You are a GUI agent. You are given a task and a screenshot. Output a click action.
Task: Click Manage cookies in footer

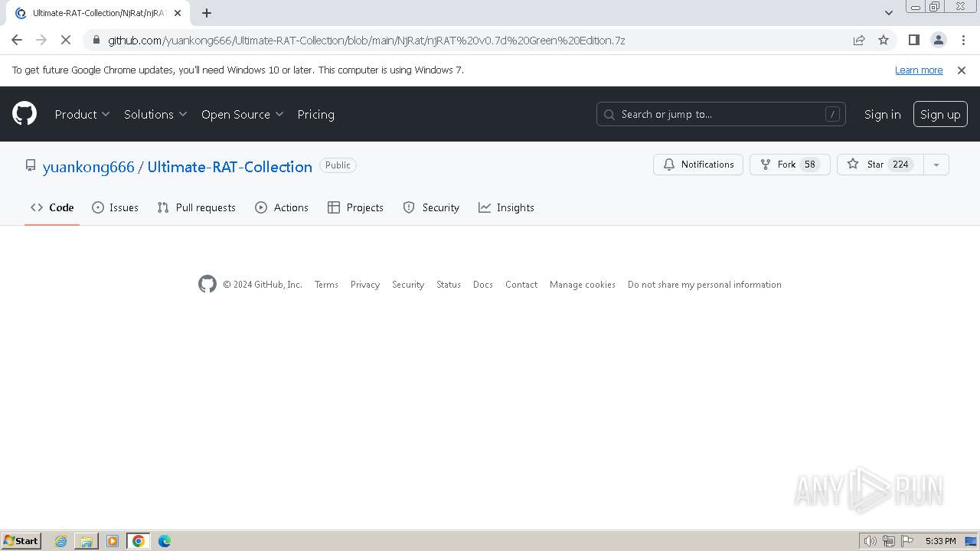[583, 284]
